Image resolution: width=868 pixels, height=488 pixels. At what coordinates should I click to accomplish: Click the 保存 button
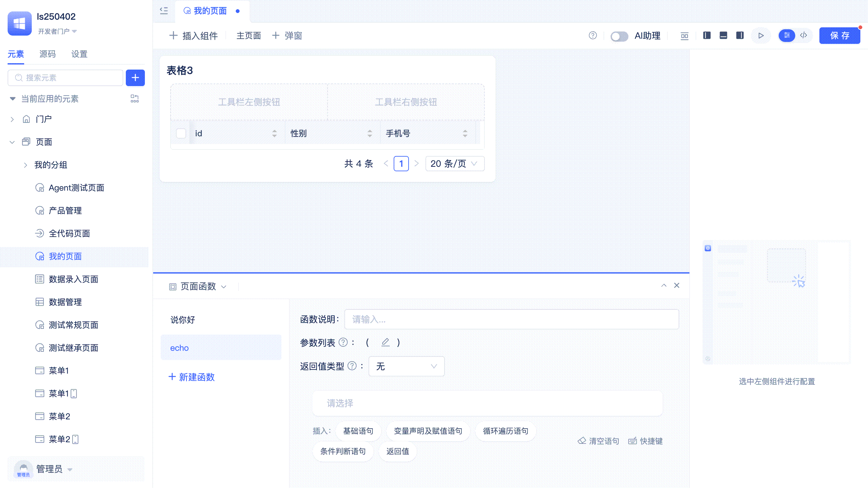click(840, 36)
